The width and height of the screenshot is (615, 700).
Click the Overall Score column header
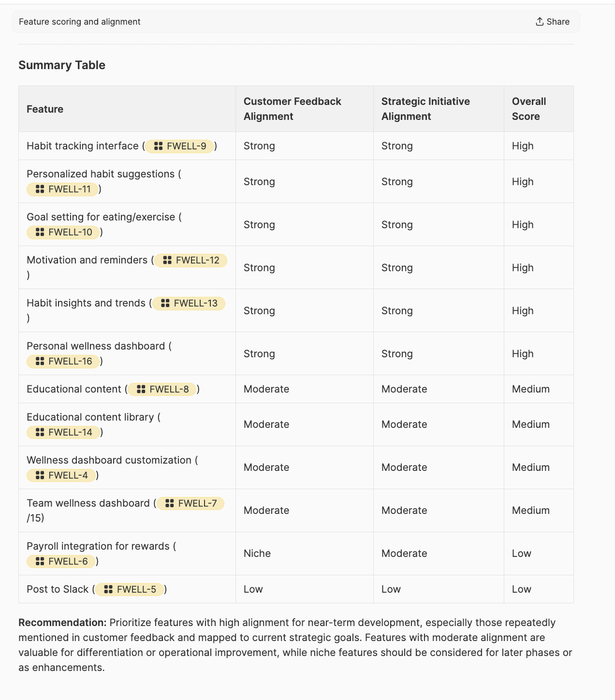[529, 109]
